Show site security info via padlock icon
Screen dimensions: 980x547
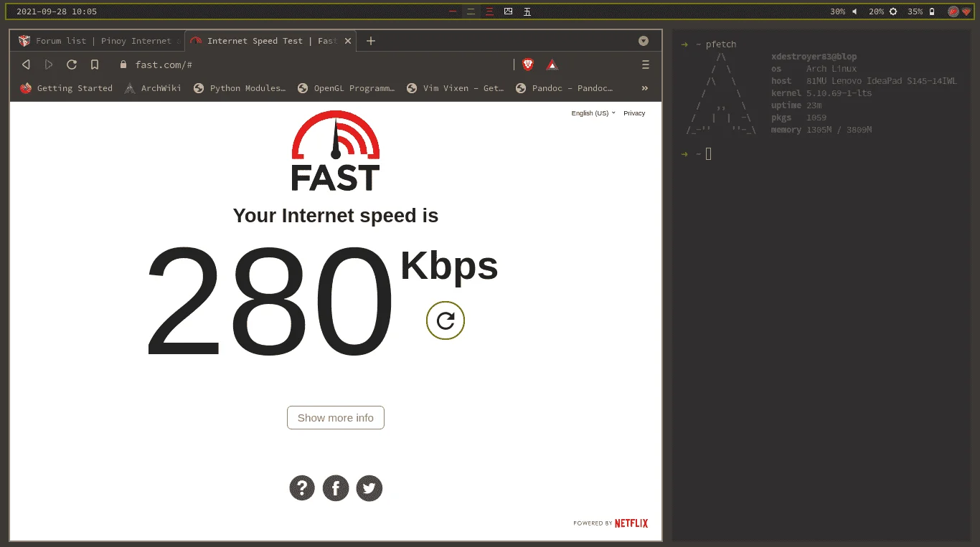click(x=123, y=65)
